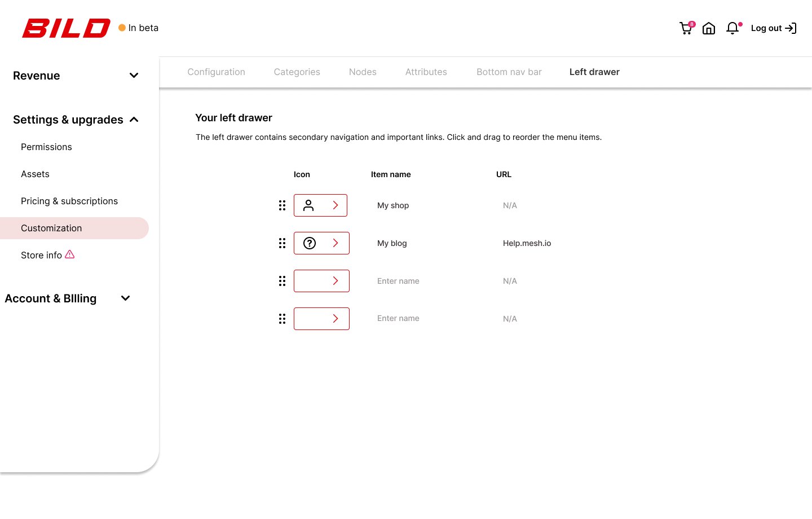
Task: Click the drag handle beside My shop
Action: tap(282, 205)
